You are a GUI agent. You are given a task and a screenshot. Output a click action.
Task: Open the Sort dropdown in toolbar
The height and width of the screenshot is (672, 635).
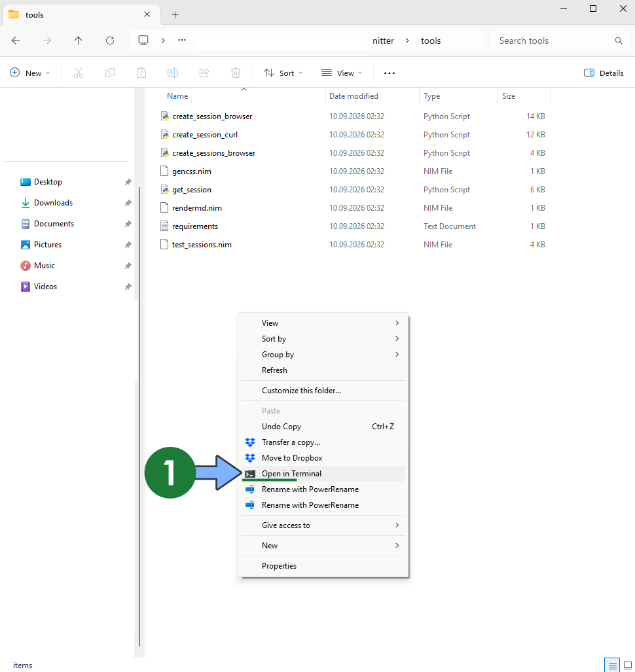[x=283, y=73]
